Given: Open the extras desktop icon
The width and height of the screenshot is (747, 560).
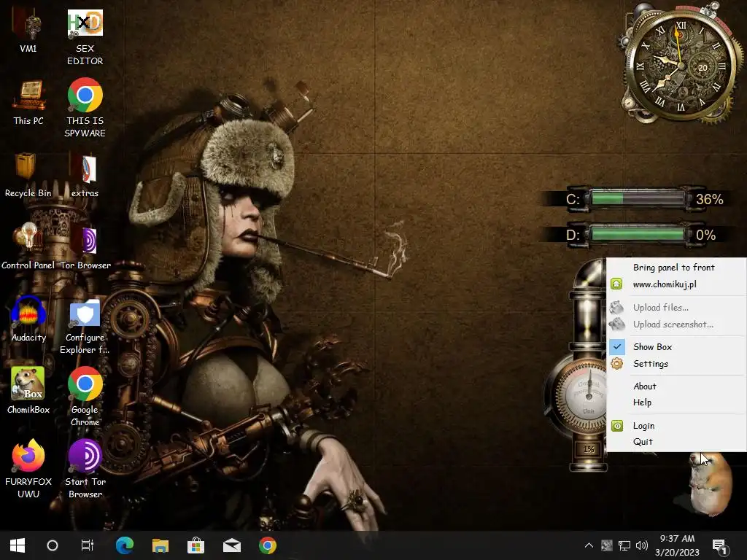Looking at the screenshot, I should coord(85,175).
